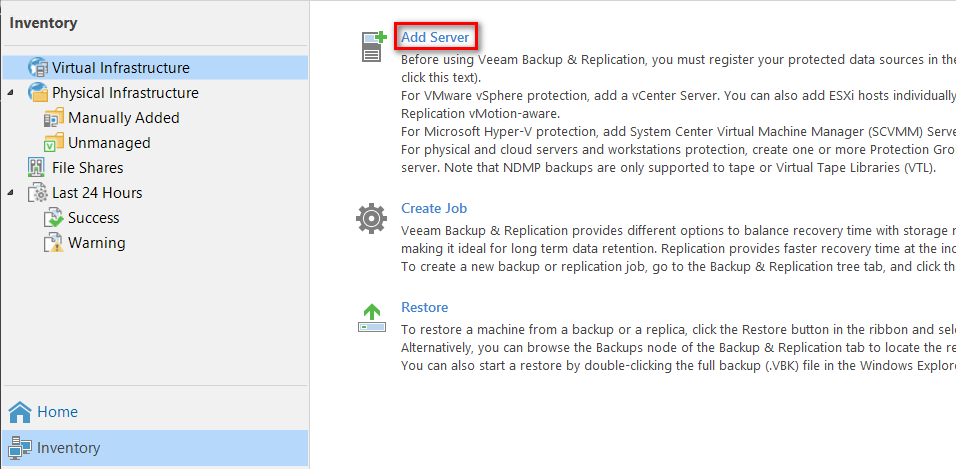Click the line 'For VMware vSphere protection'
The height and width of the screenshot is (469, 956).
point(678,96)
